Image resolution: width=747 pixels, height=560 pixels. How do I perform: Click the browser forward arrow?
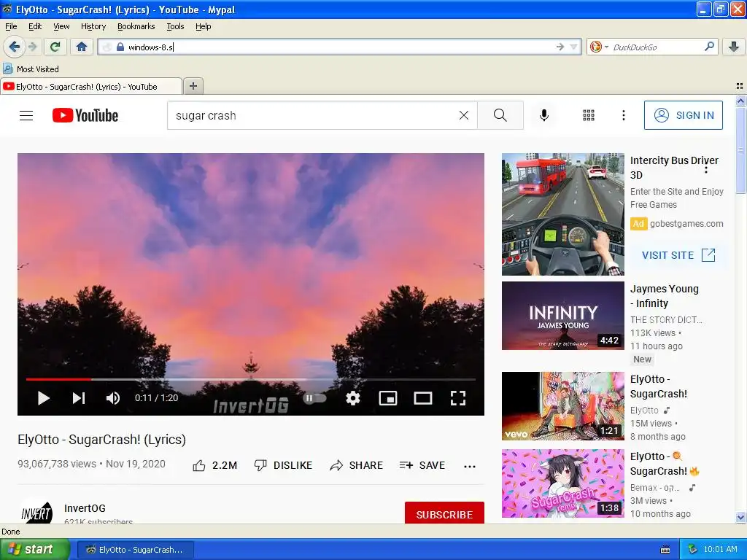[x=32, y=47]
